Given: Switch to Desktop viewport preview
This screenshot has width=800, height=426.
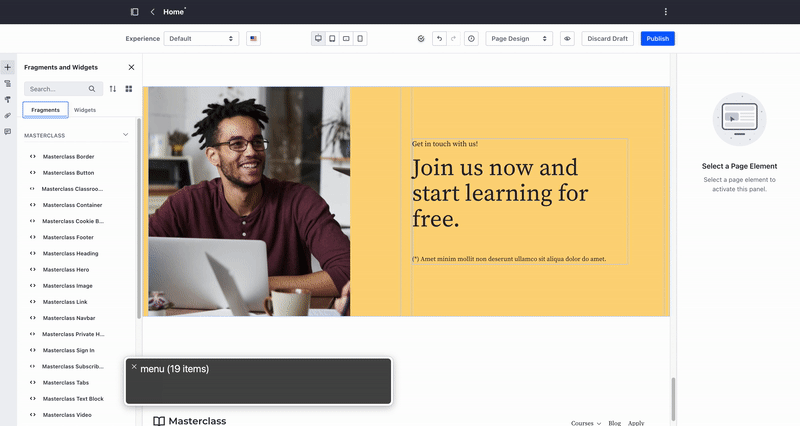Looking at the screenshot, I should 318,39.
